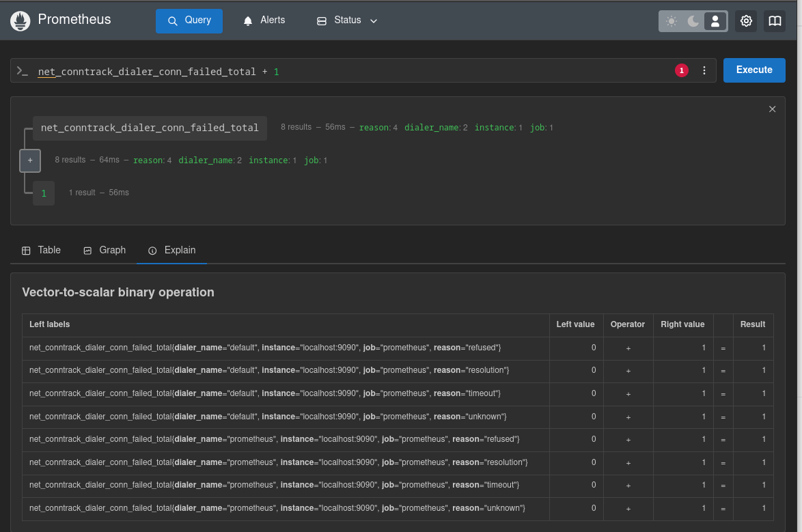
Task: Click the 'Operator' column header
Action: click(x=628, y=324)
